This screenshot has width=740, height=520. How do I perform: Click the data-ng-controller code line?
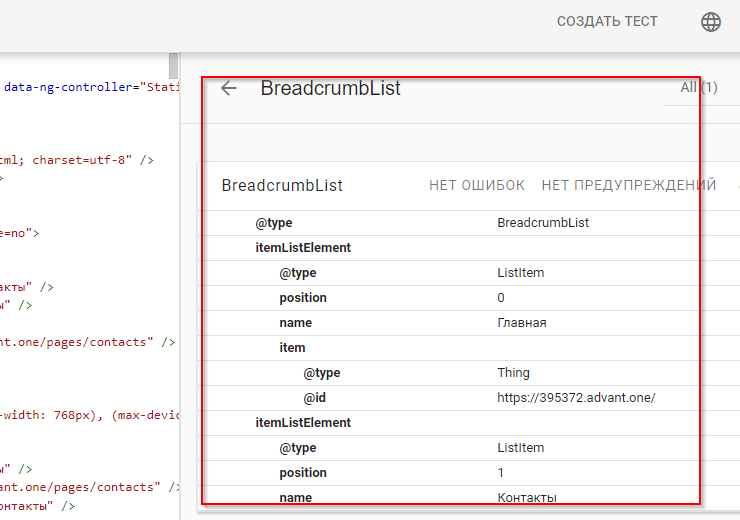click(x=90, y=87)
